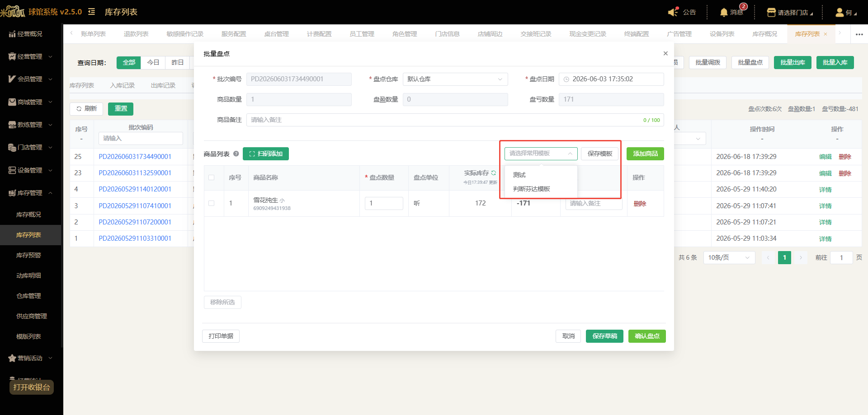This screenshot has height=415, width=868.
Task: Check the box for 雪花纯生 row
Action: (211, 203)
